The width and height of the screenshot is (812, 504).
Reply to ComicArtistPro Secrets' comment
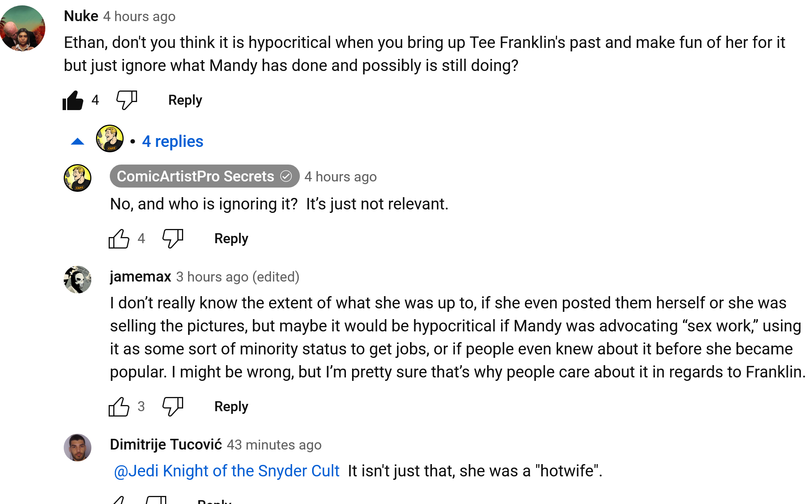point(231,239)
